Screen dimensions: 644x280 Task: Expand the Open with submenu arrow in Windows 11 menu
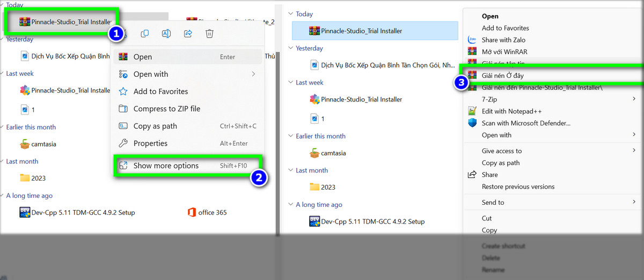pyautogui.click(x=253, y=74)
